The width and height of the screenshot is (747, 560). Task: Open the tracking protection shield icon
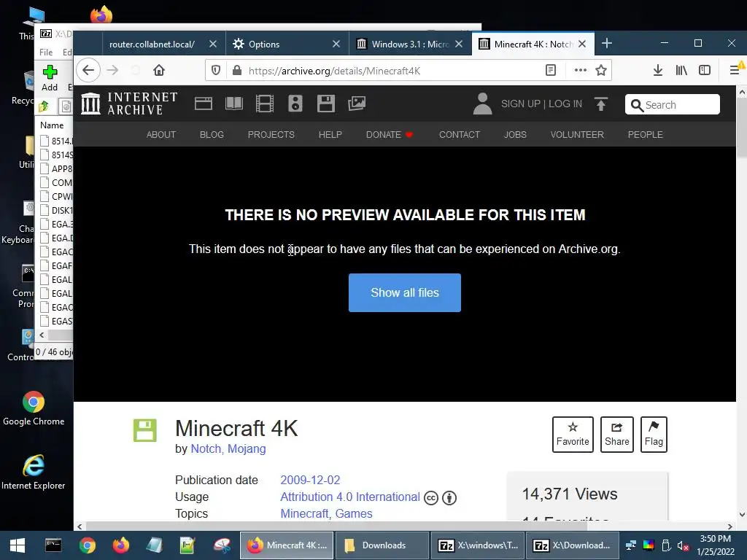(216, 71)
